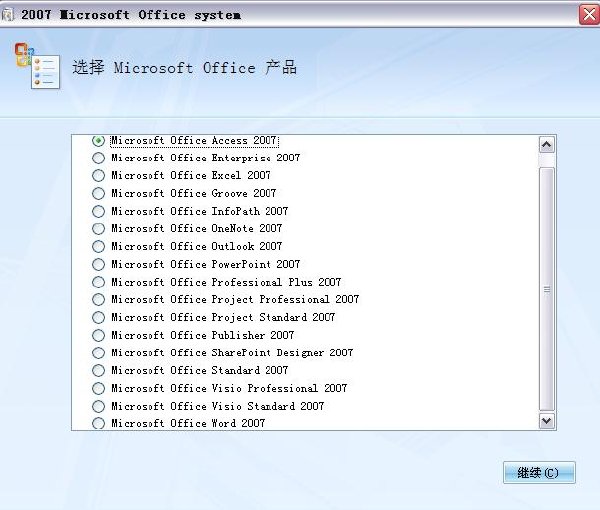
Task: Select Office Project Professional 2007 radio button
Action: pos(98,299)
